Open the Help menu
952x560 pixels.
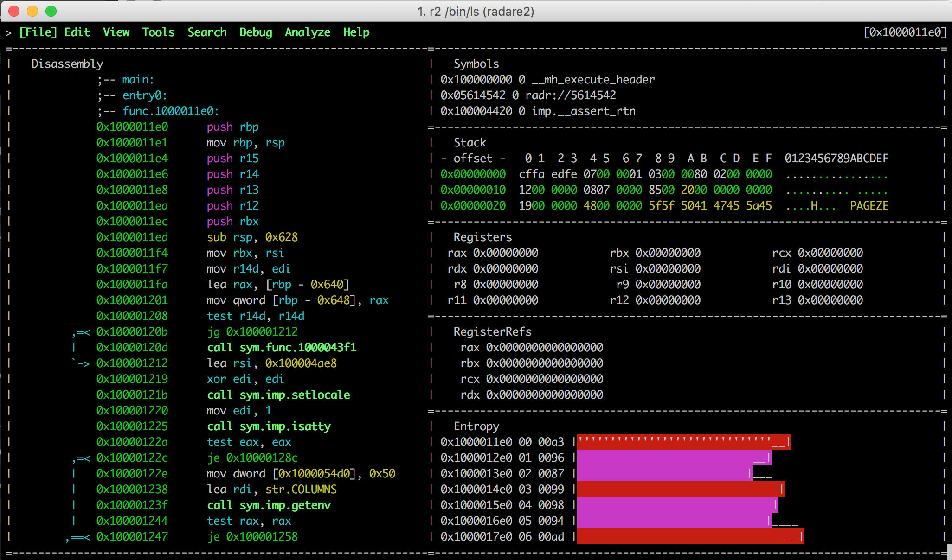point(356,32)
